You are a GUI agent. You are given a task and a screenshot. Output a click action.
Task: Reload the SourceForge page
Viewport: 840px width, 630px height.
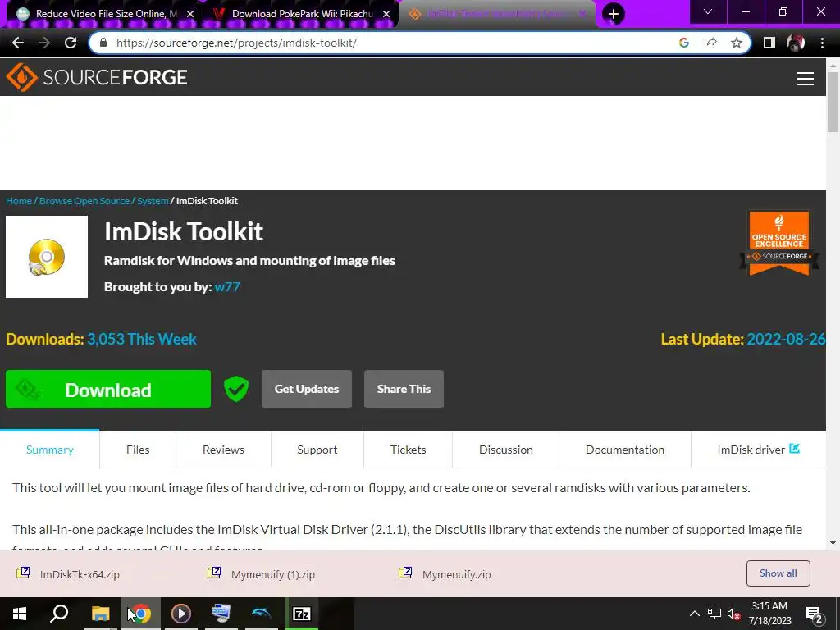(71, 43)
